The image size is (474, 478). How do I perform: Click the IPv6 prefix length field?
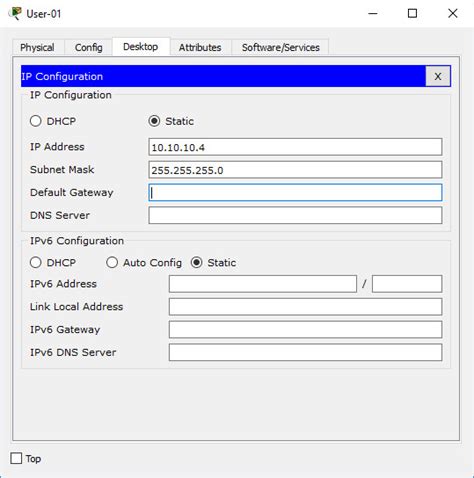[407, 284]
